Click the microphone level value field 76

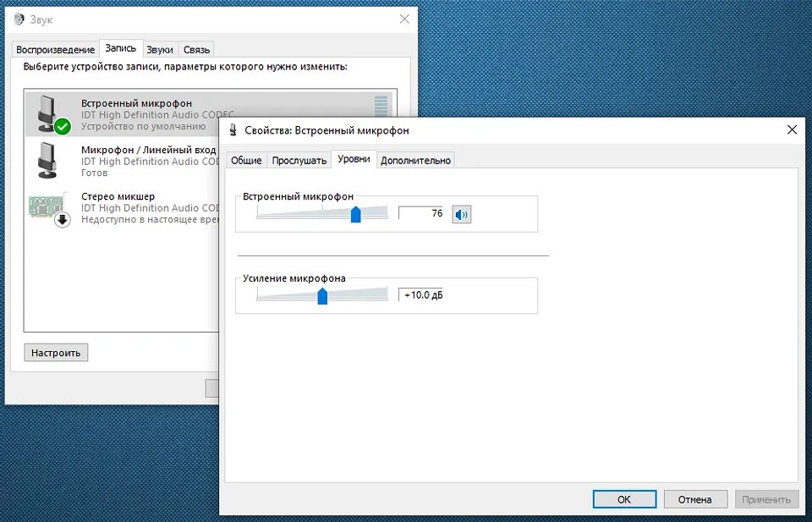click(420, 213)
